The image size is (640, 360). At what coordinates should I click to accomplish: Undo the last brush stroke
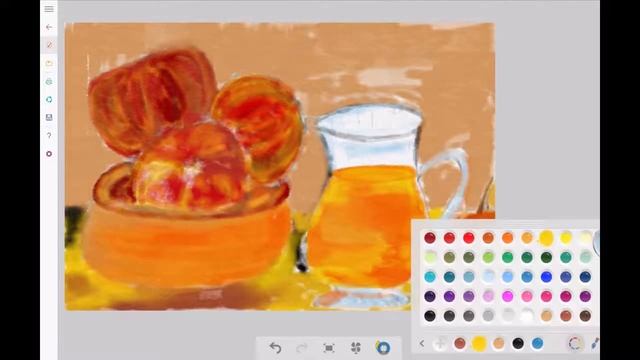click(276, 348)
